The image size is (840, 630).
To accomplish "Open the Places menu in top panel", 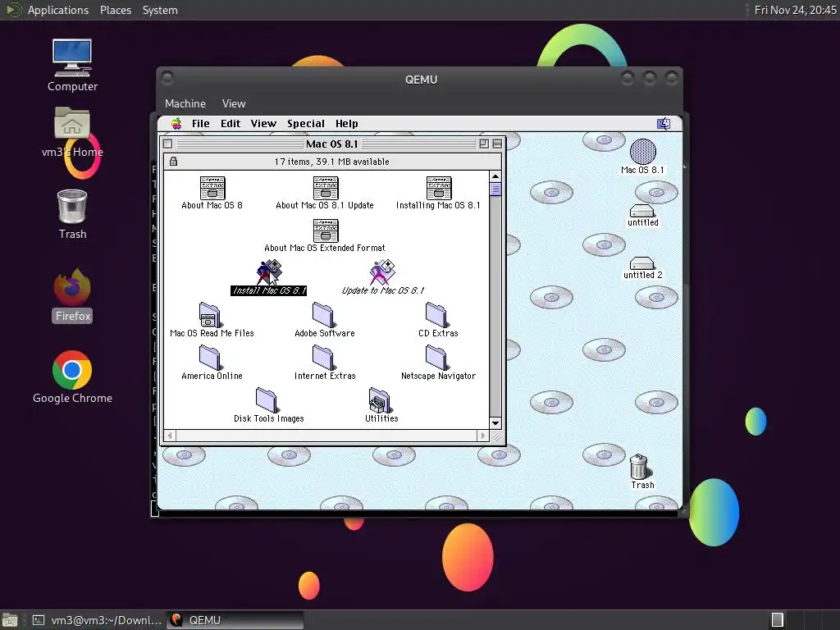I will point(116,10).
